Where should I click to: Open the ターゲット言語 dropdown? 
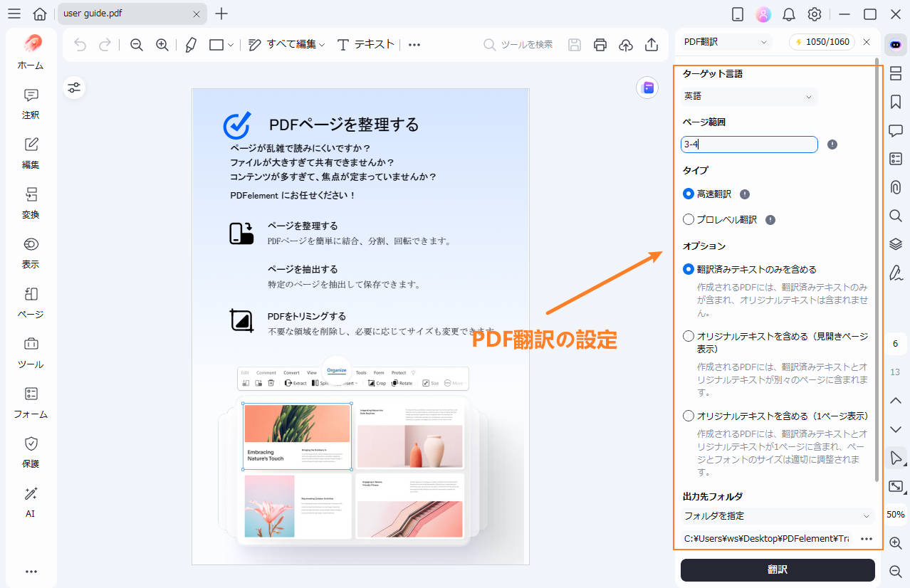[748, 96]
